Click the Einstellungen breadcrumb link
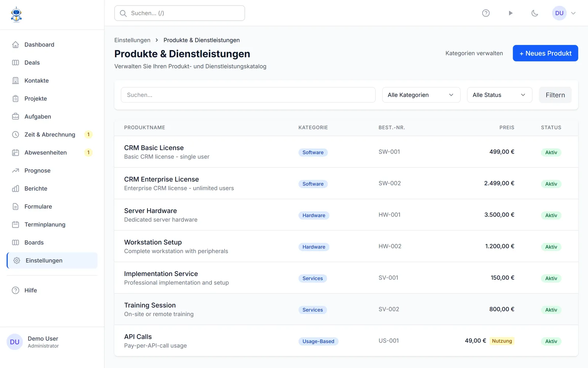 [132, 40]
